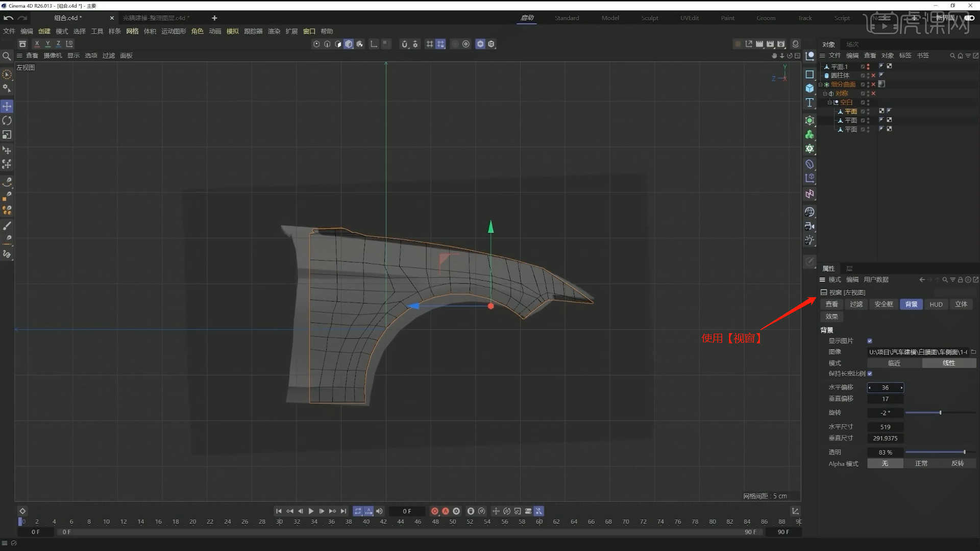Switch to world coordinate system icon
The height and width of the screenshot is (551, 980).
click(69, 44)
